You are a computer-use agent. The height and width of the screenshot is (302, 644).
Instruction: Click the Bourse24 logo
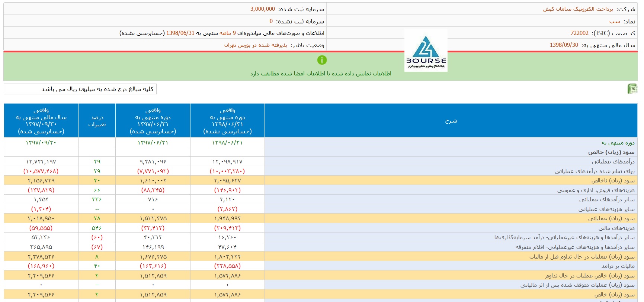426,51
